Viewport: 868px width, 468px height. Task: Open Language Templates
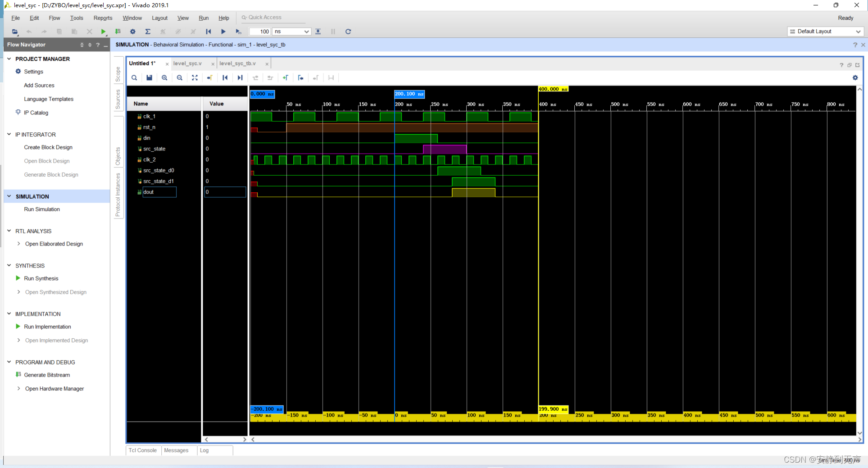(49, 99)
